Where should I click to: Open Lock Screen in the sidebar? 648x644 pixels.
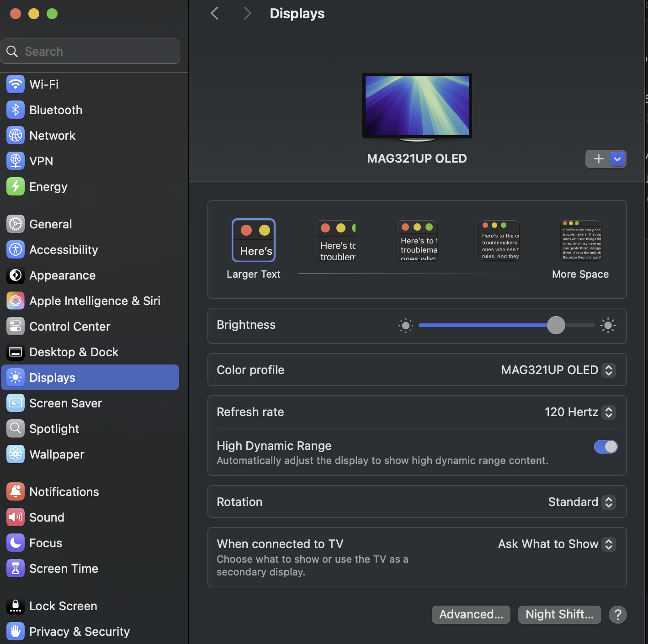pos(90,606)
